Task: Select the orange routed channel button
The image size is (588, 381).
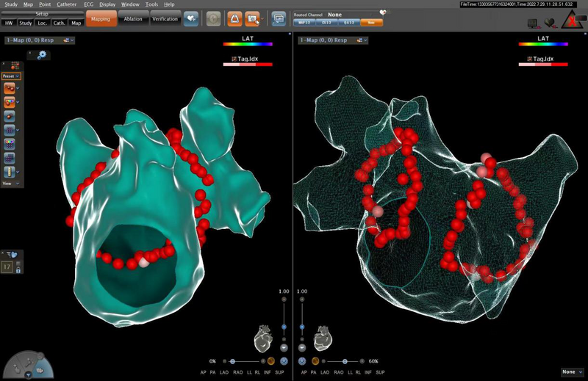Action: (372, 22)
